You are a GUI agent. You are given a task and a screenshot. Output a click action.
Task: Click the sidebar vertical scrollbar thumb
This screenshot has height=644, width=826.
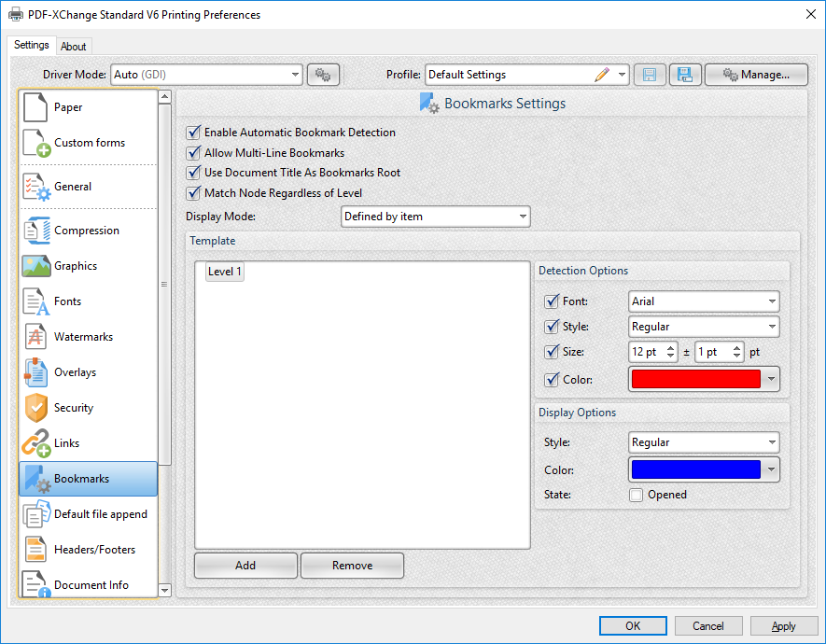click(x=164, y=285)
